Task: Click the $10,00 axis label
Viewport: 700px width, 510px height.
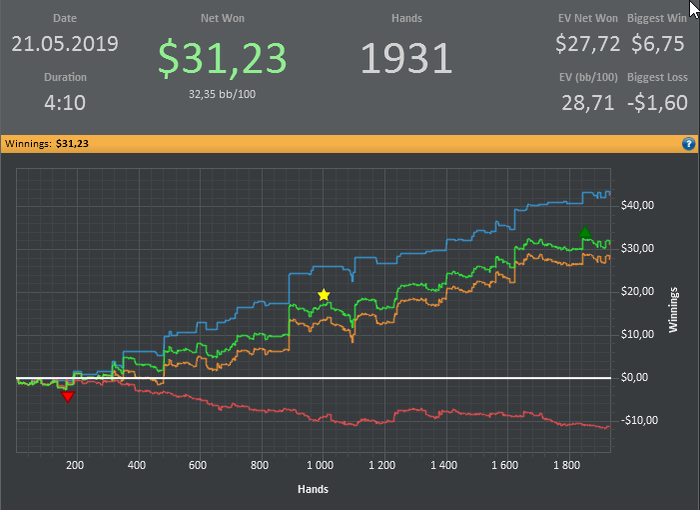Action: [638, 334]
